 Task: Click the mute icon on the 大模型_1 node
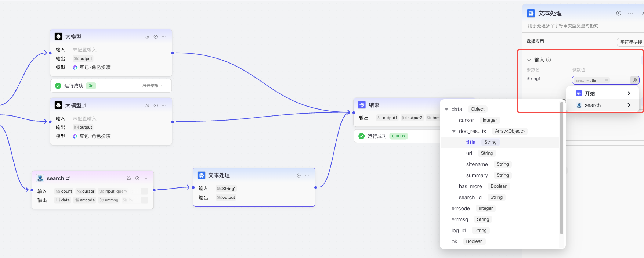[x=147, y=105]
